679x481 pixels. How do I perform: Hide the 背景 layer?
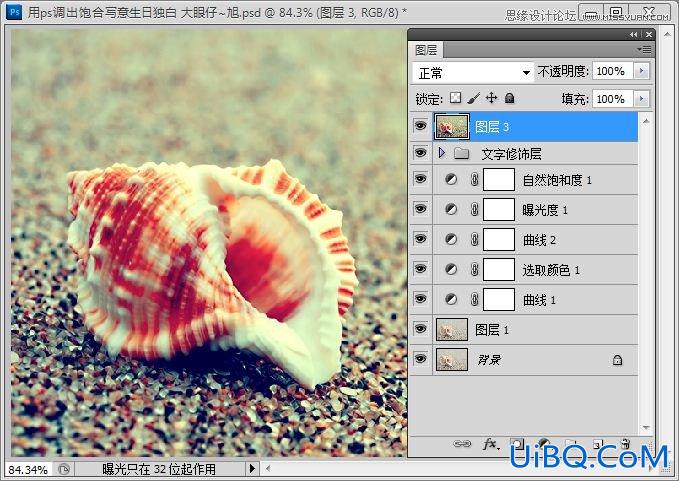[420, 358]
